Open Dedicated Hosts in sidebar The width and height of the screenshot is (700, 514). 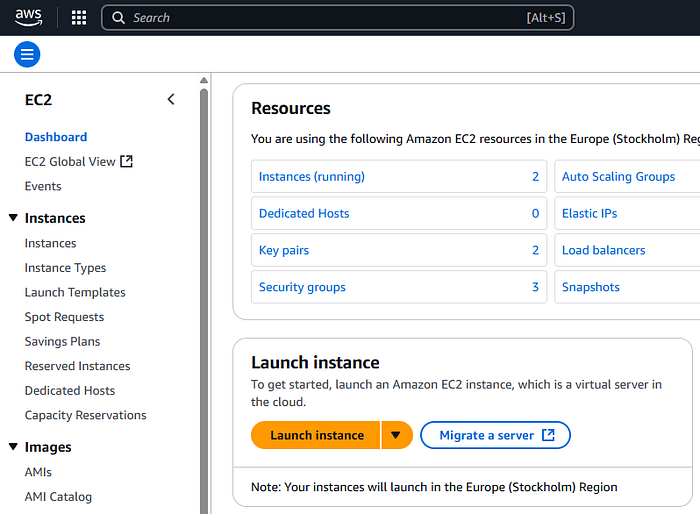pos(70,391)
